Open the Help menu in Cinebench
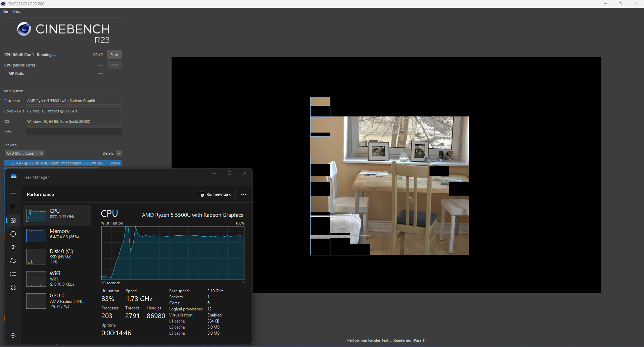 pyautogui.click(x=16, y=11)
